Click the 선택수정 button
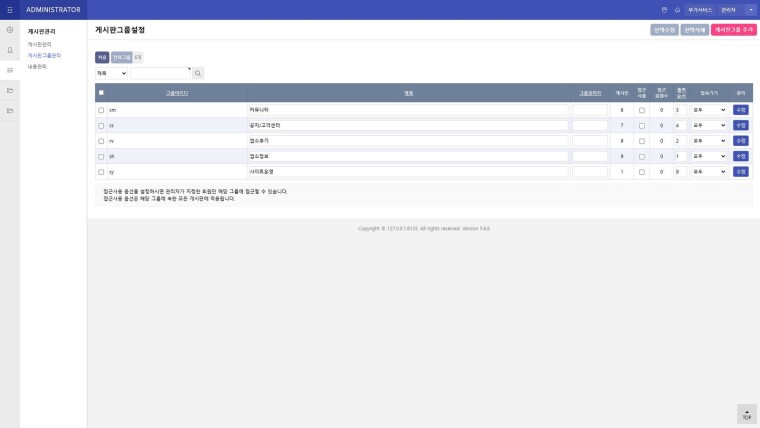Screen dimensions: 760x428 (664, 30)
